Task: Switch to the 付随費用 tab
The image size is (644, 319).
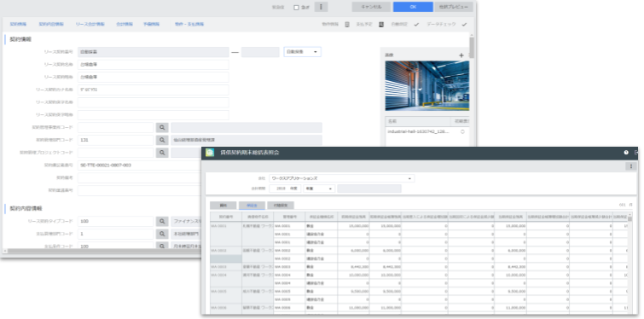Action: pyautogui.click(x=281, y=206)
